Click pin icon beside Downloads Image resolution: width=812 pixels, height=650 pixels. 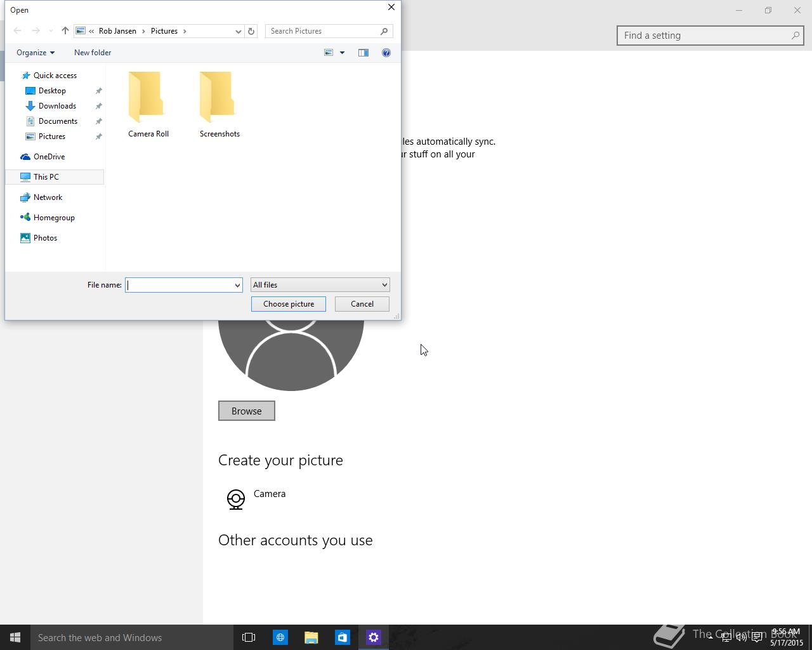pyautogui.click(x=98, y=106)
